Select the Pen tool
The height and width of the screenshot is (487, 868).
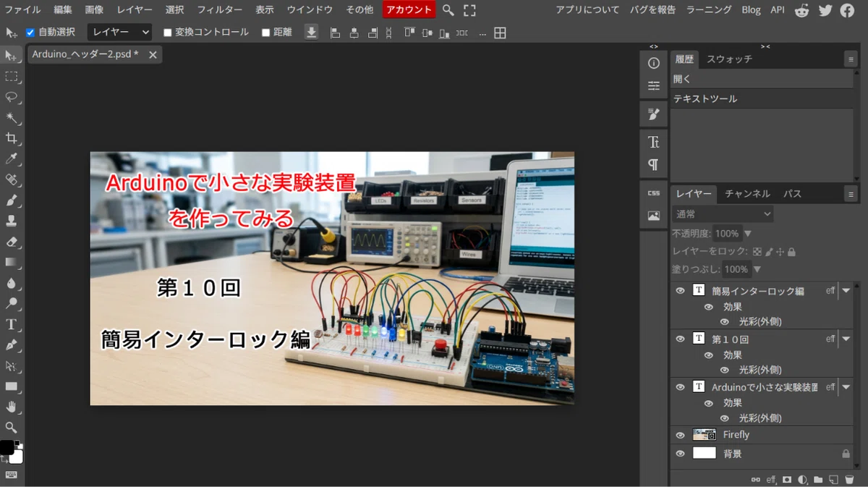[x=12, y=344]
